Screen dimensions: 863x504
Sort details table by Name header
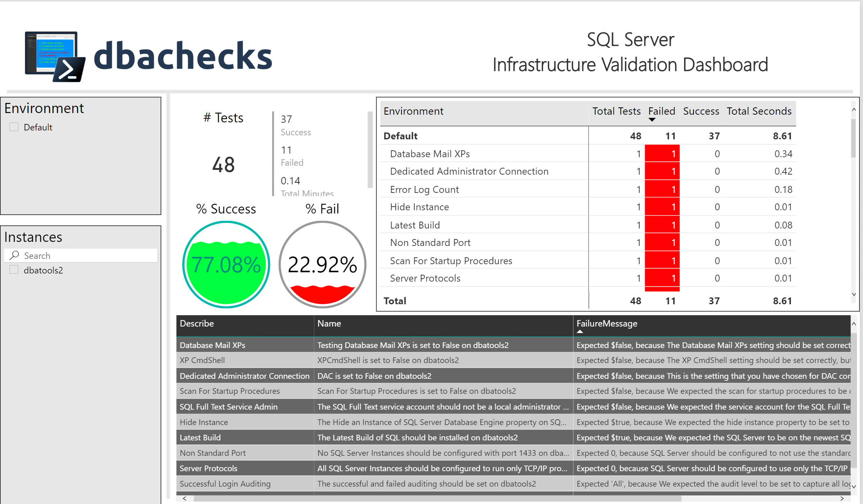pyautogui.click(x=329, y=323)
